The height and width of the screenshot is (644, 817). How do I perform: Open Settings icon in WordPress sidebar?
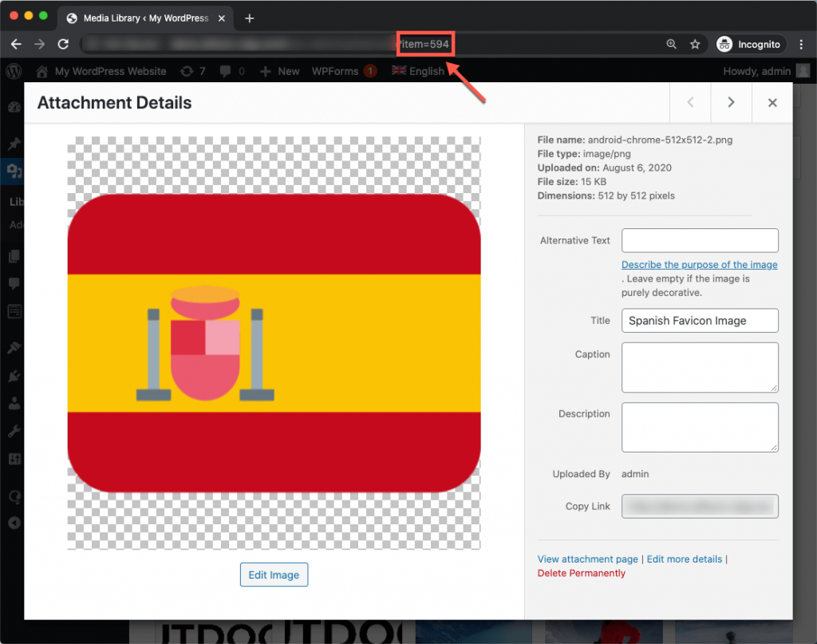[x=14, y=459]
